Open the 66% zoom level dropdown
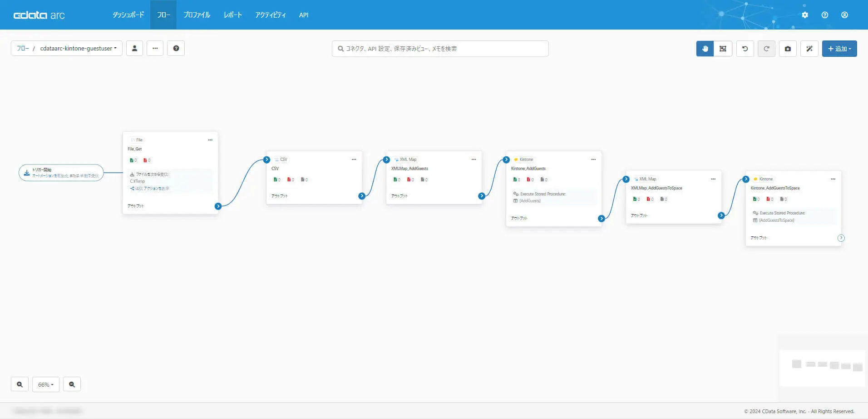The image size is (868, 419). tap(46, 384)
